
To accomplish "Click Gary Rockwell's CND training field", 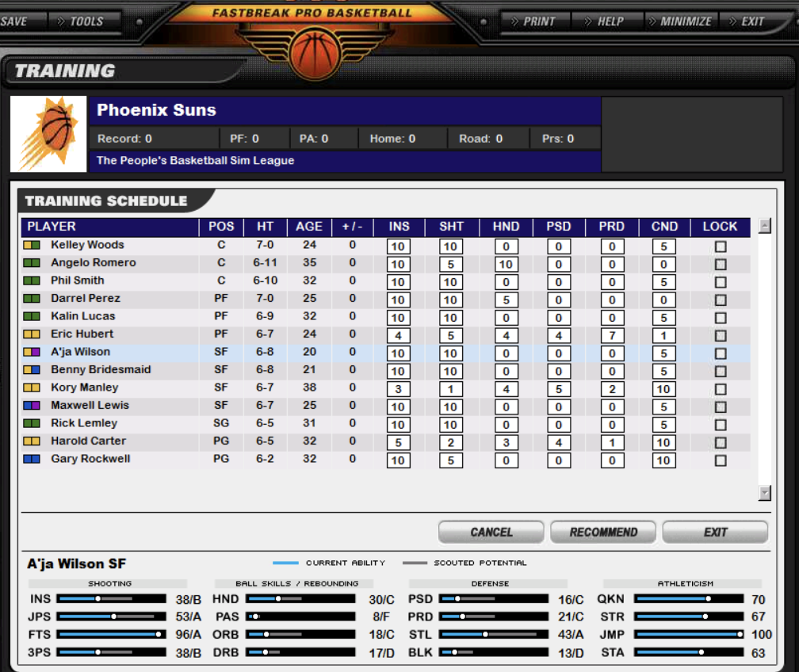I will [663, 460].
